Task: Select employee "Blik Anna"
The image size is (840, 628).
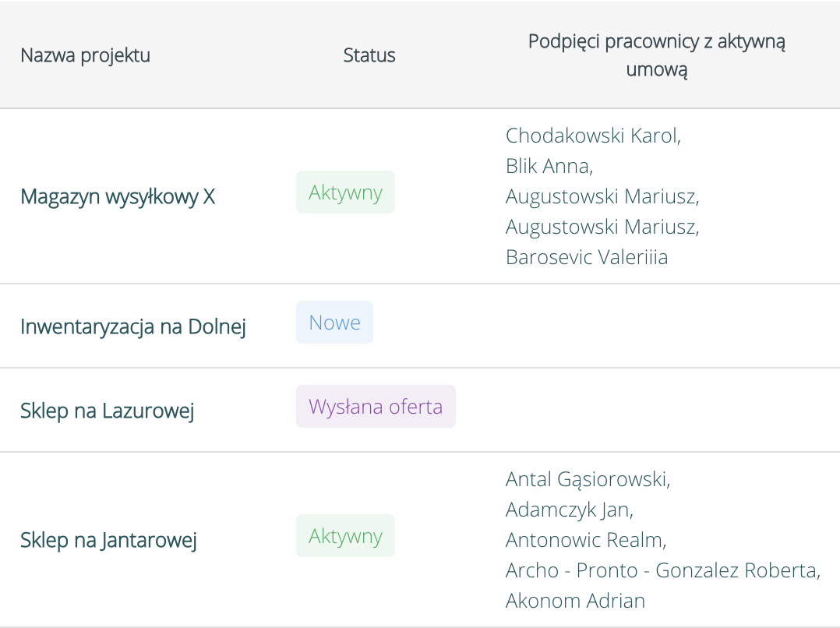Action: pos(548,166)
